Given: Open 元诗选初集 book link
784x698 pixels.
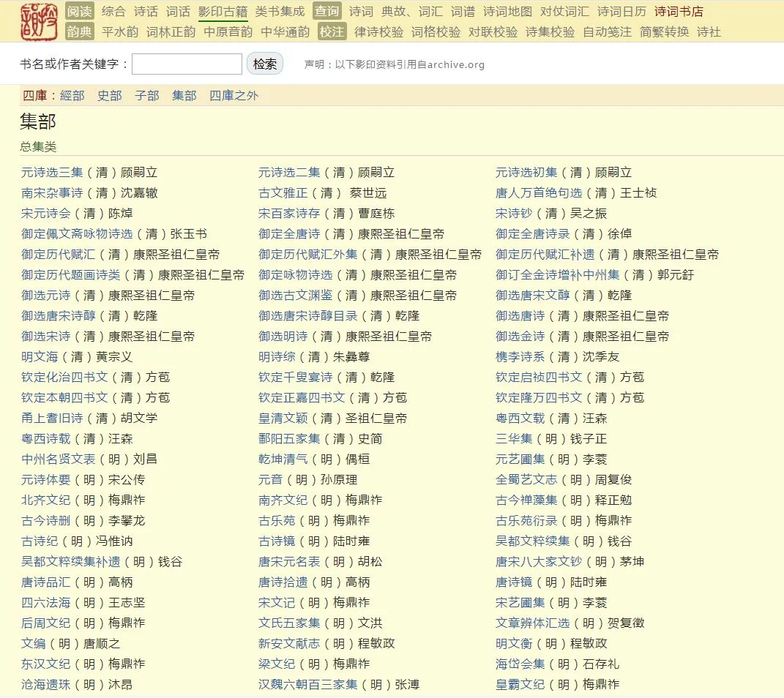Looking at the screenshot, I should (526, 173).
